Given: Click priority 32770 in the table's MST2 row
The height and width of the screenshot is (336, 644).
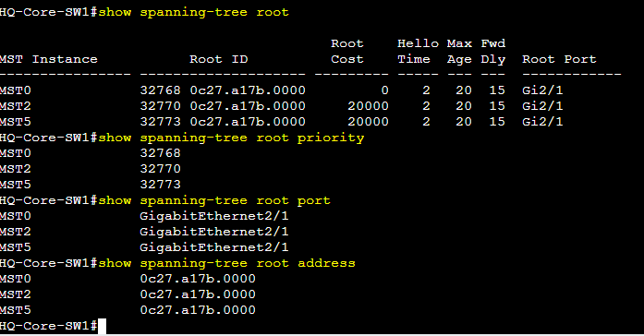Looking at the screenshot, I should click(x=160, y=106).
